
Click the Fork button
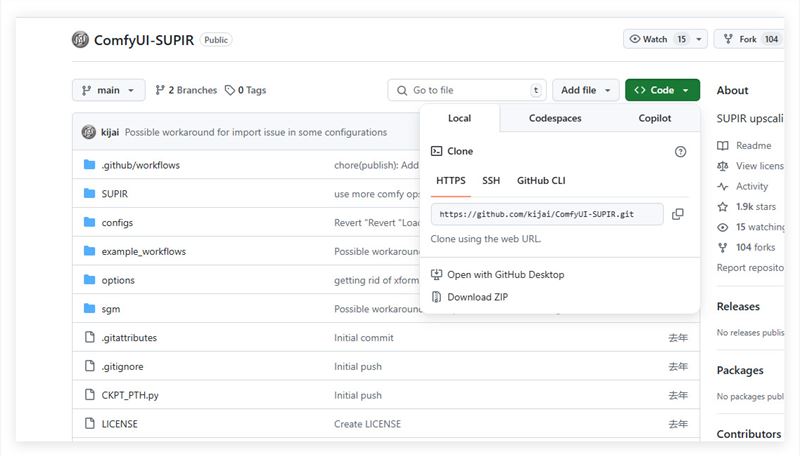click(749, 39)
